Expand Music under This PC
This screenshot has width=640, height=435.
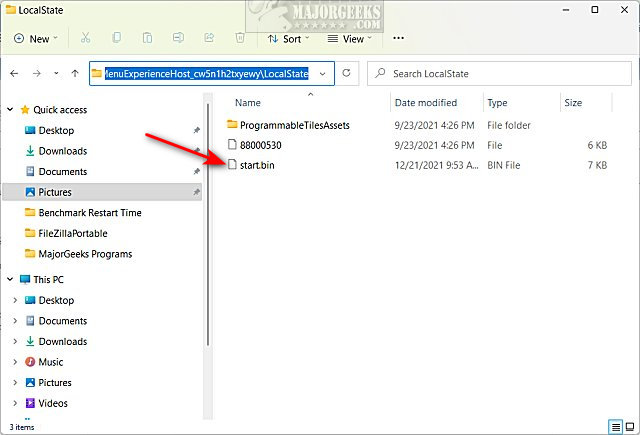coord(15,362)
